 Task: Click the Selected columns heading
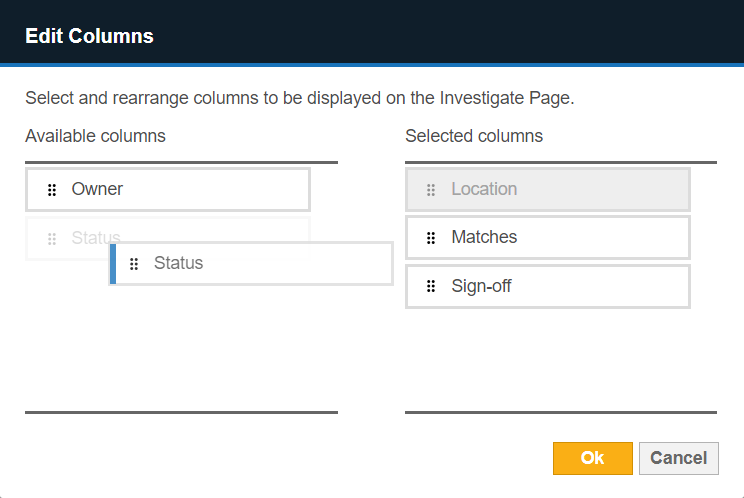[x=474, y=136]
